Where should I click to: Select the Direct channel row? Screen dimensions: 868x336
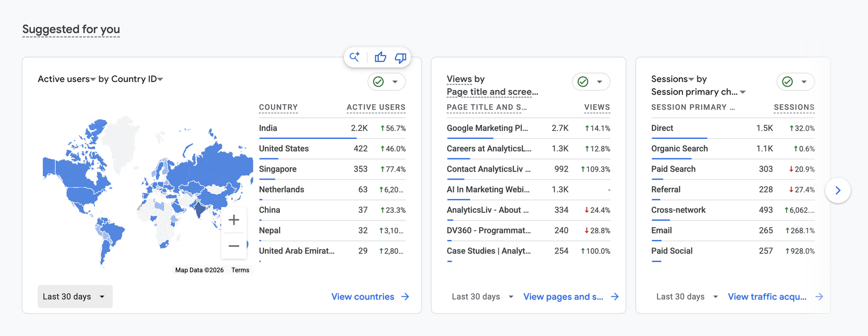733,128
